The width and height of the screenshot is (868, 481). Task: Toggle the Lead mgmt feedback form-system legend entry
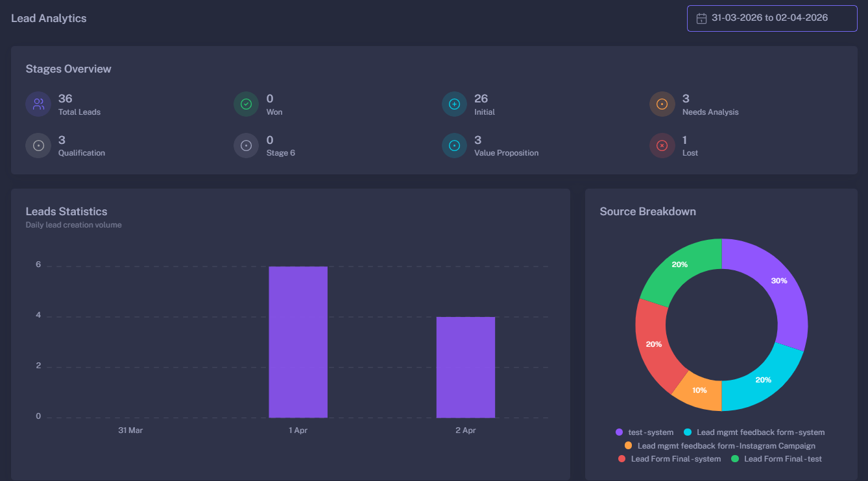pyautogui.click(x=753, y=432)
